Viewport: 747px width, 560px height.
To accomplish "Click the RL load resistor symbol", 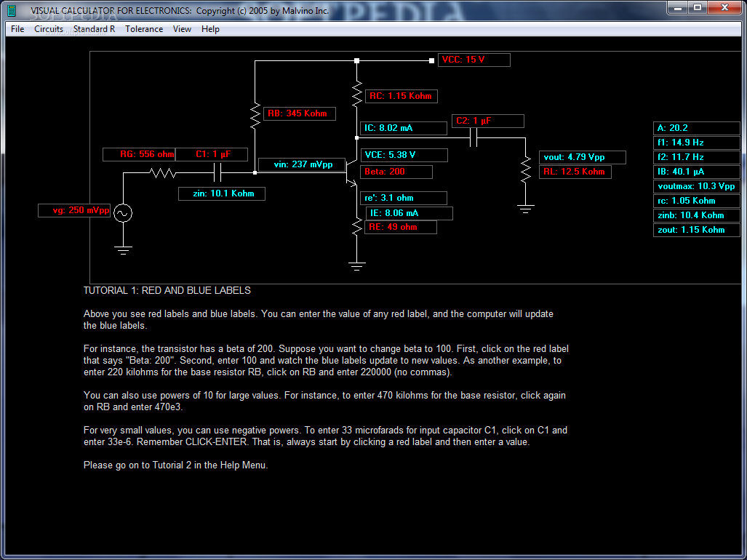I will click(x=525, y=169).
